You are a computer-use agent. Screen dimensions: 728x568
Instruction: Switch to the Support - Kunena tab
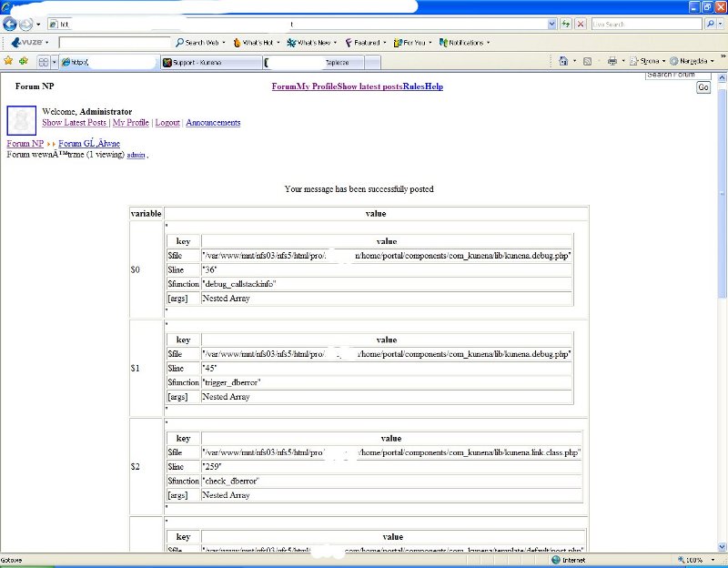tap(209, 62)
